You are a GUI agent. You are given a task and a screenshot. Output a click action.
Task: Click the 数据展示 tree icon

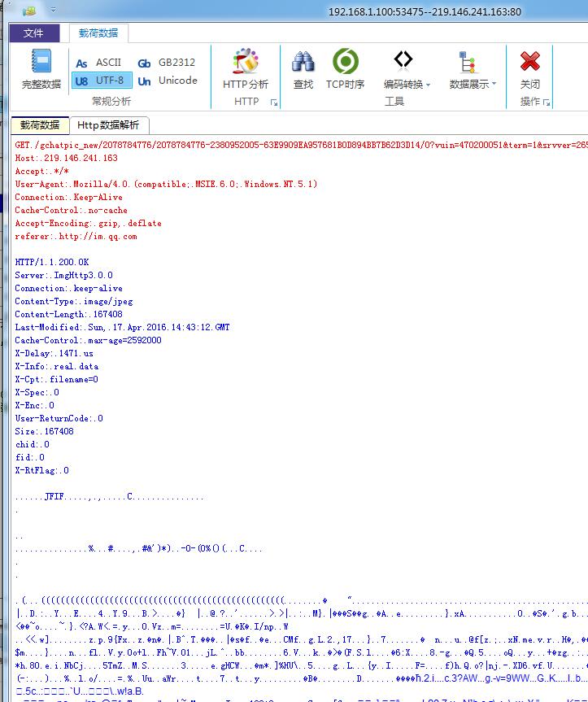[x=468, y=62]
